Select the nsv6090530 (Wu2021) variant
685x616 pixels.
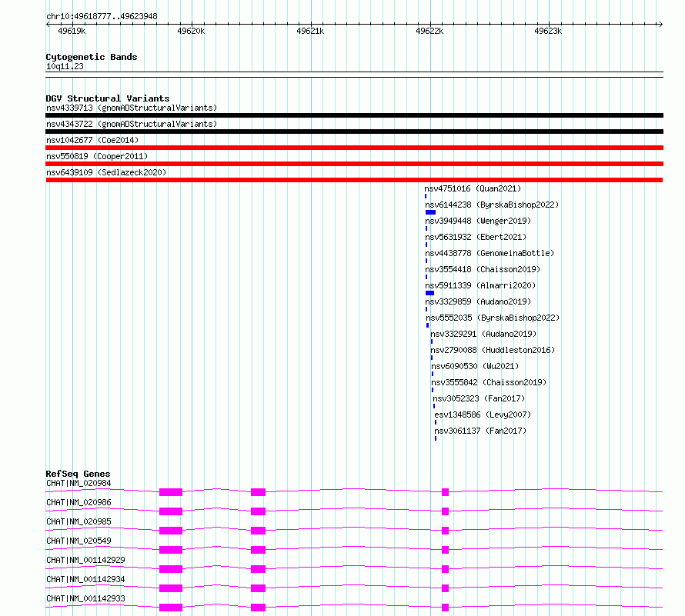pos(476,366)
